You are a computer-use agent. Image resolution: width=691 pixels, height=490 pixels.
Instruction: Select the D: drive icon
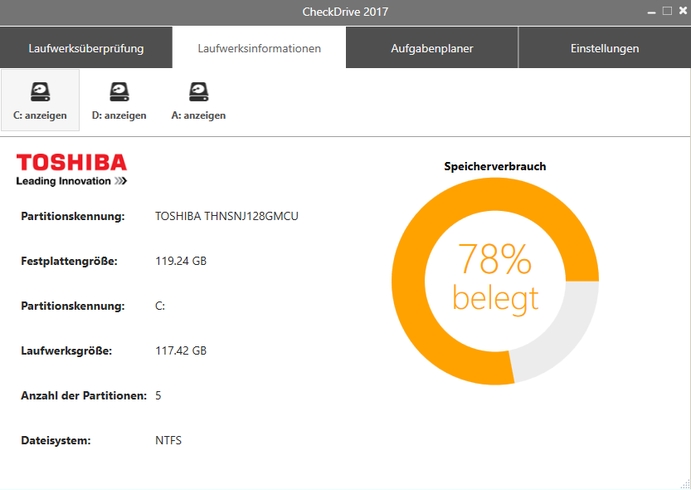point(119,92)
